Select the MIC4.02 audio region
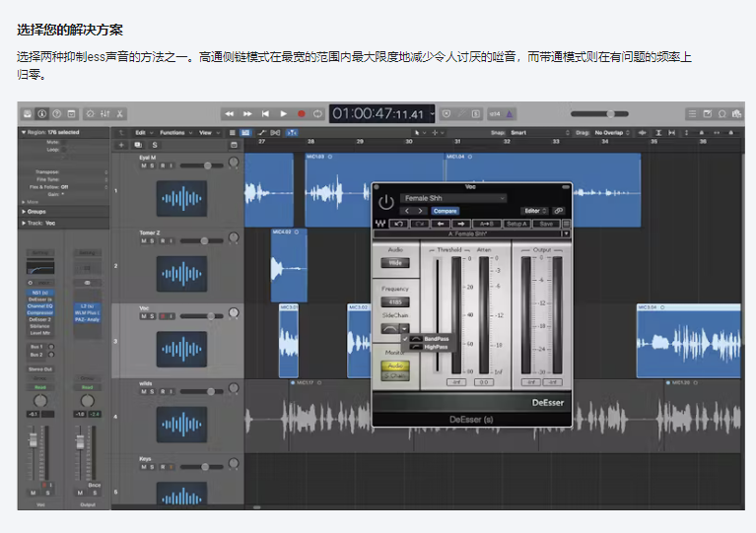This screenshot has height=533, width=756. click(x=289, y=266)
